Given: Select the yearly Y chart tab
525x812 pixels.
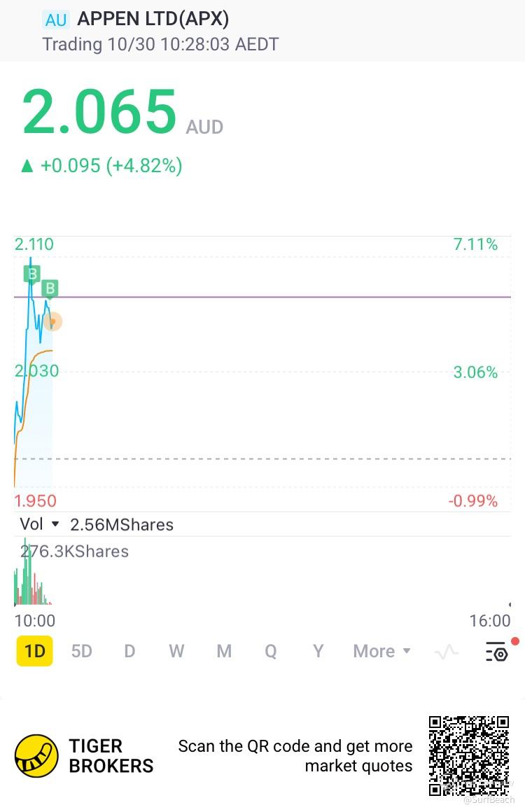Looking at the screenshot, I should 318,652.
